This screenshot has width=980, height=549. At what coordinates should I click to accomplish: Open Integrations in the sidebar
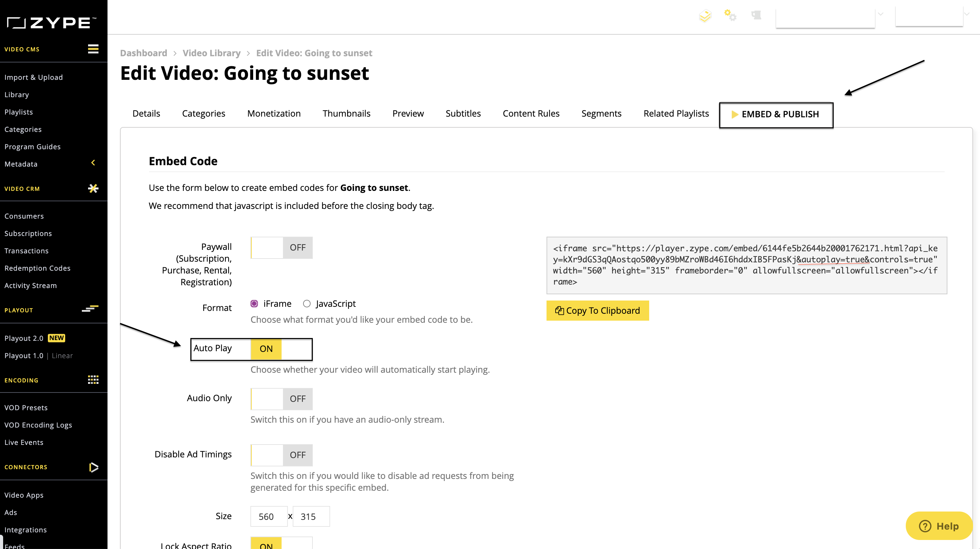(x=26, y=530)
